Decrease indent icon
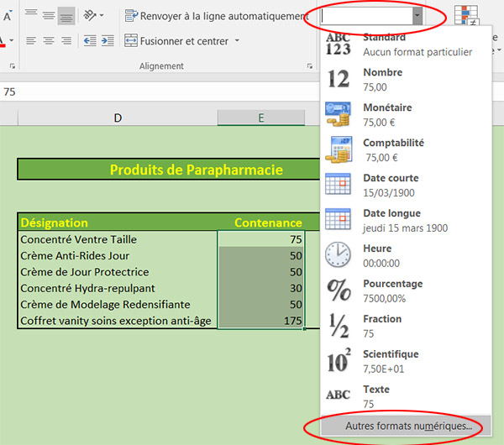Screen dimensions: 504x445 [90, 41]
